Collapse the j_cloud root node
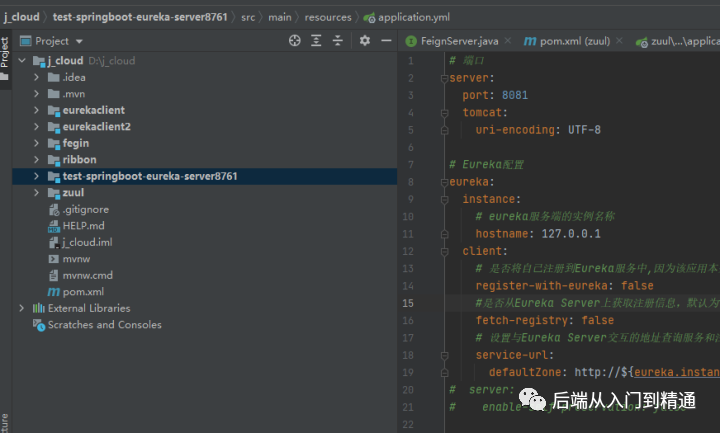720x433 pixels. (22, 61)
